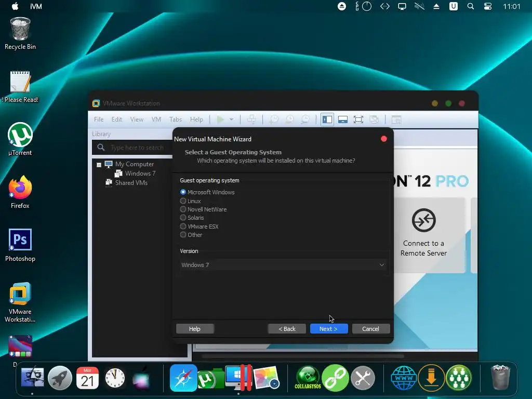Click the Unity mode toolbar icon
The width and height of the screenshot is (532, 399).
pyautogui.click(x=374, y=119)
